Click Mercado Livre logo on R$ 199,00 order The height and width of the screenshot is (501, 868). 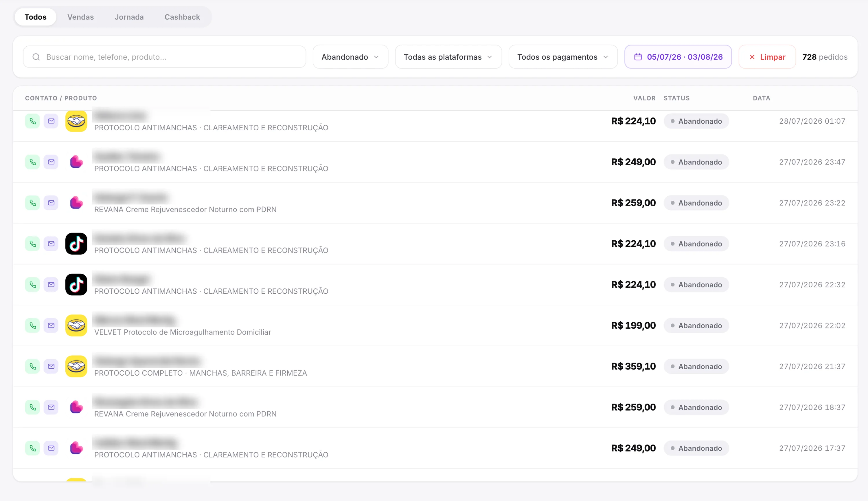click(76, 326)
